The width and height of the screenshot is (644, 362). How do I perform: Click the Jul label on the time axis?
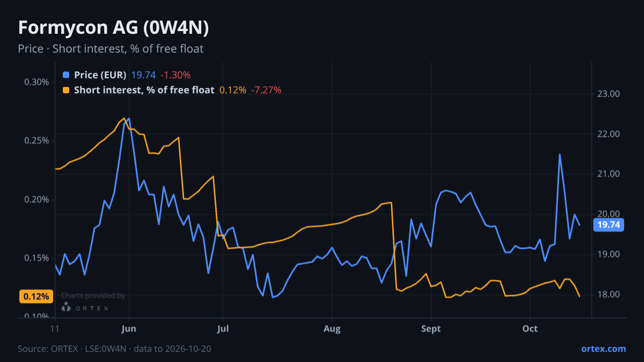tap(223, 328)
